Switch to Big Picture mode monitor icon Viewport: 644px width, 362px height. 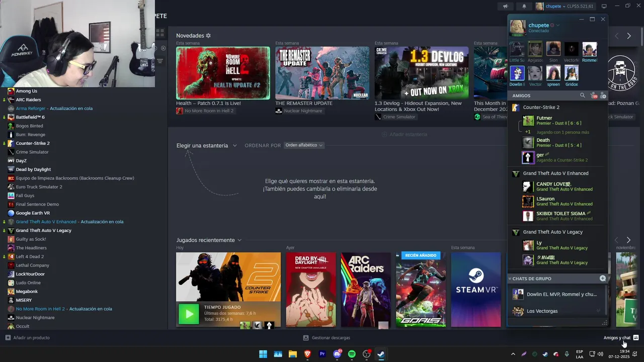[x=604, y=6]
